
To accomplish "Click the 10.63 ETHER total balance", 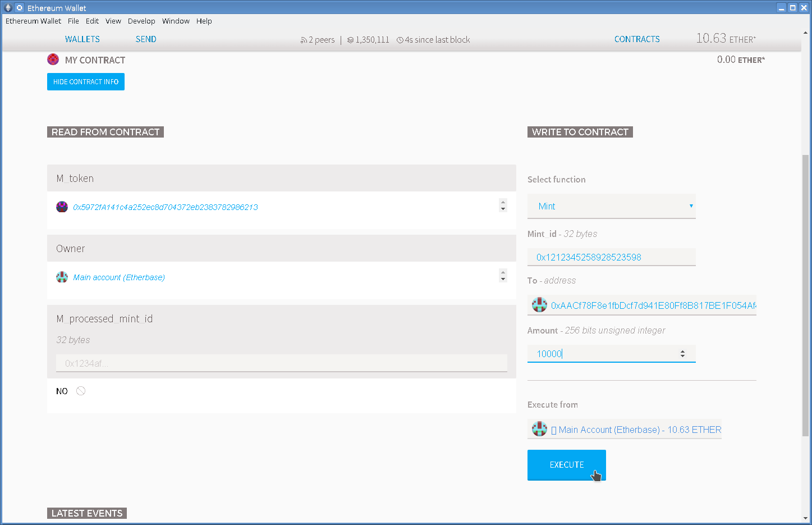I will [726, 38].
